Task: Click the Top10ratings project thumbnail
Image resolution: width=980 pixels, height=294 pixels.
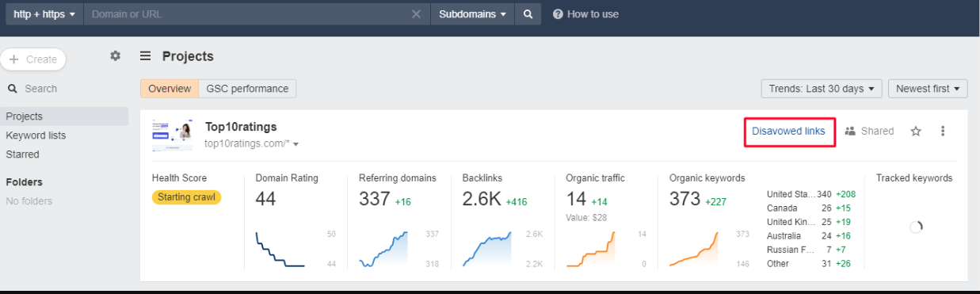Action: tap(172, 134)
